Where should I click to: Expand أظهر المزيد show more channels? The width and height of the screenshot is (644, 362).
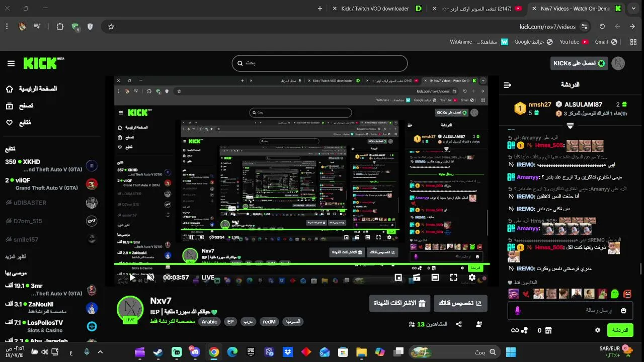pos(16,257)
